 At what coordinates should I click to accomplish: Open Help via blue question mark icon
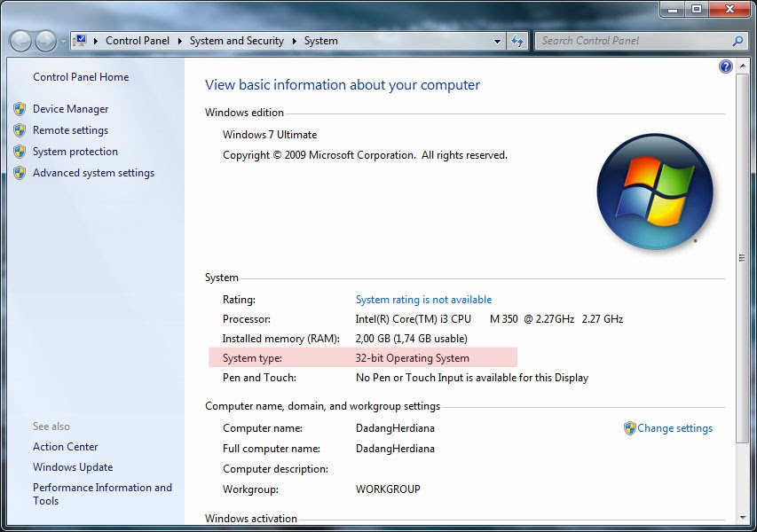click(x=725, y=66)
